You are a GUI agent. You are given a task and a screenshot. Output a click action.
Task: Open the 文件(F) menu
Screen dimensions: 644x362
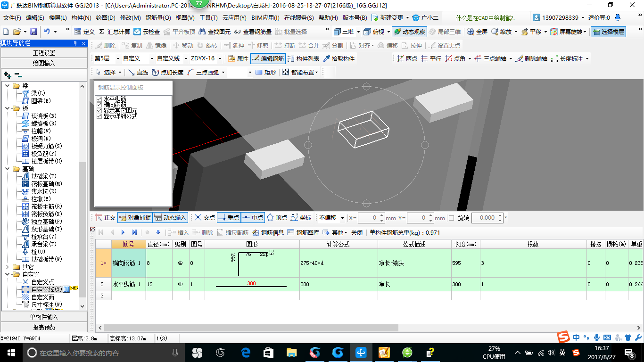[x=12, y=17]
